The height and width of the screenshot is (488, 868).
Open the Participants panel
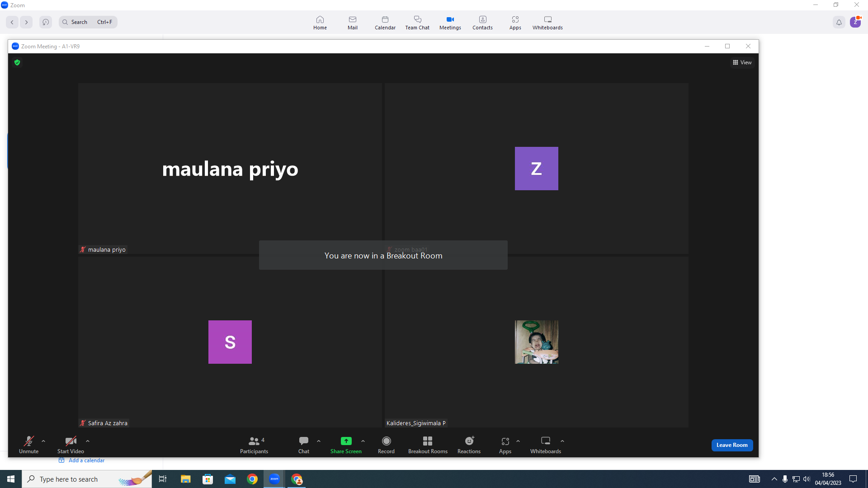(254, 445)
